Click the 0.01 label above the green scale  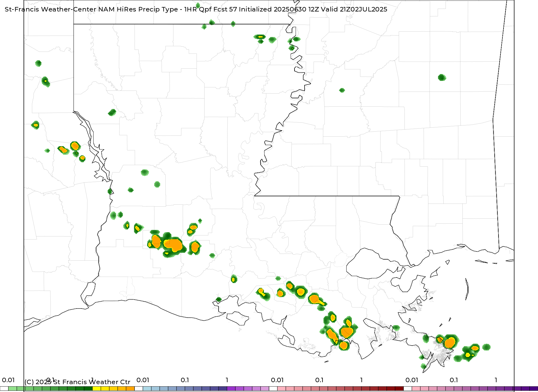coord(8,380)
